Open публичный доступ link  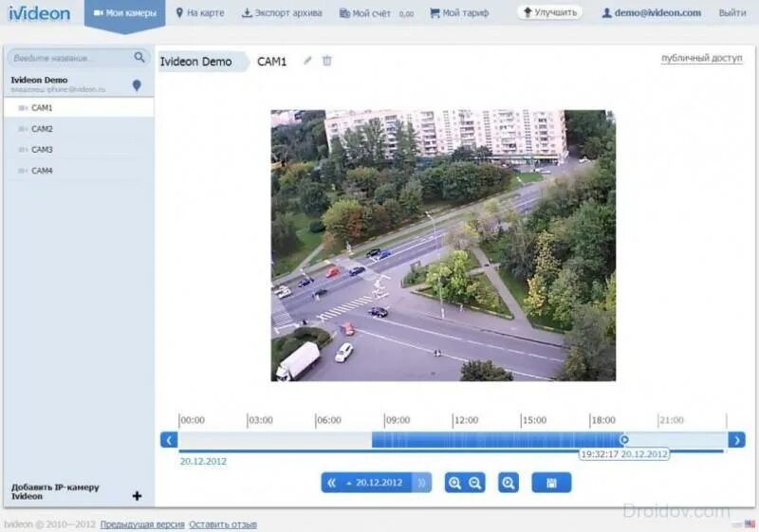tap(701, 58)
